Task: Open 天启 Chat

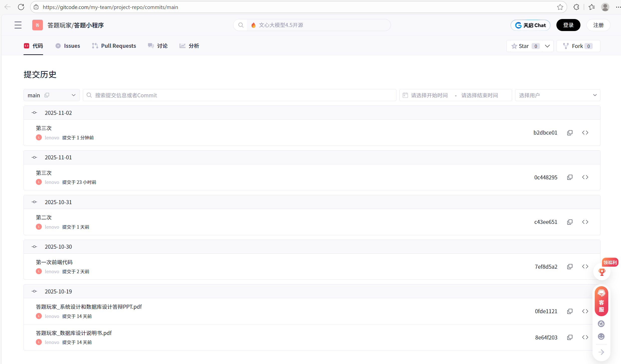Action: [x=530, y=25]
